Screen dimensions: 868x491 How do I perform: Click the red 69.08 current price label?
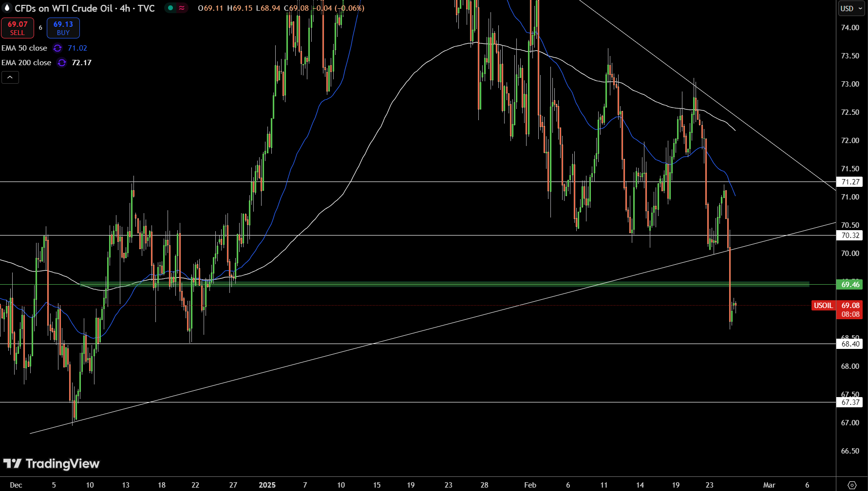pyautogui.click(x=850, y=306)
